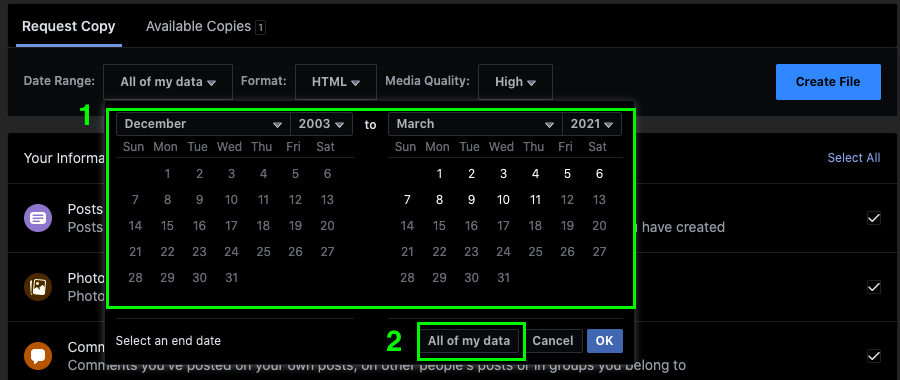Click the Available Copies count badge
This screenshot has width=900, height=380.
pyautogui.click(x=261, y=28)
